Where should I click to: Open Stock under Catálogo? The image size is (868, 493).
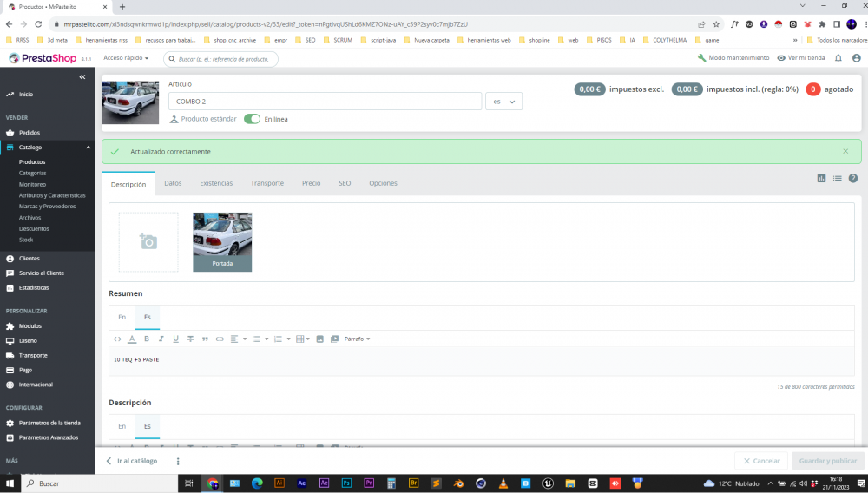pos(26,240)
